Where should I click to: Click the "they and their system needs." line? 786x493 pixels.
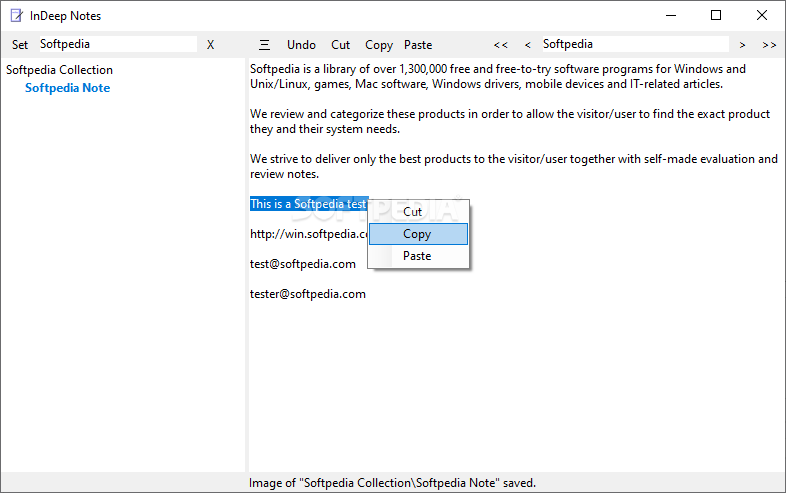coord(325,129)
